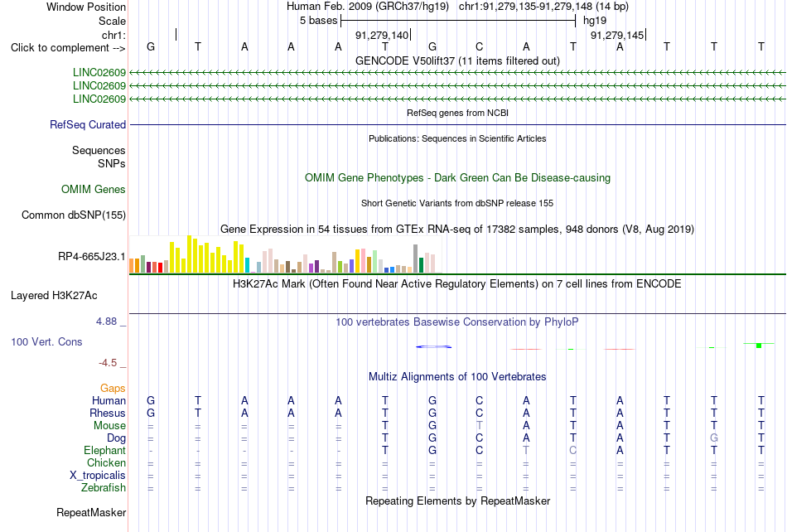Click the orange Gaps label
Screen dimensions: 787x532
click(113, 388)
